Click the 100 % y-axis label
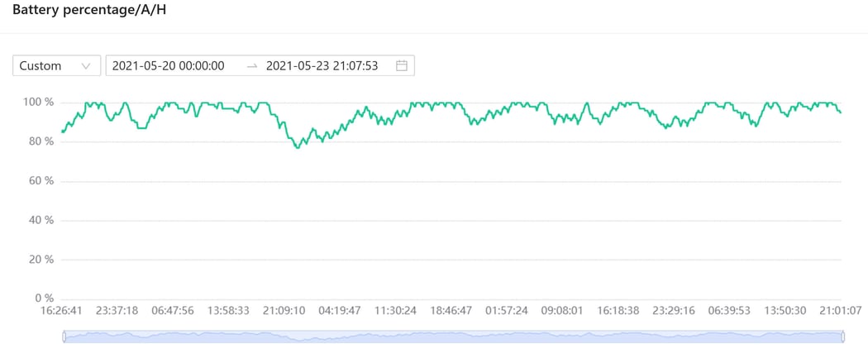The image size is (868, 358). (38, 103)
